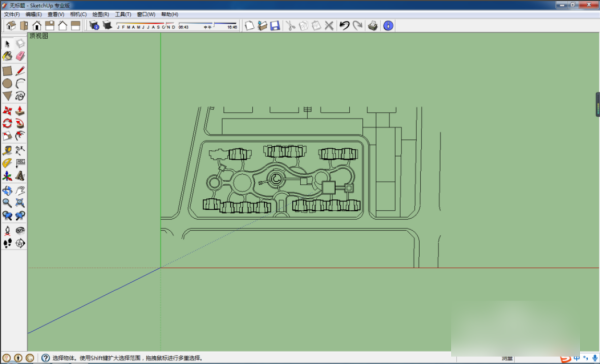Activate the Scale tool
The image size is (600, 364).
[7, 136]
